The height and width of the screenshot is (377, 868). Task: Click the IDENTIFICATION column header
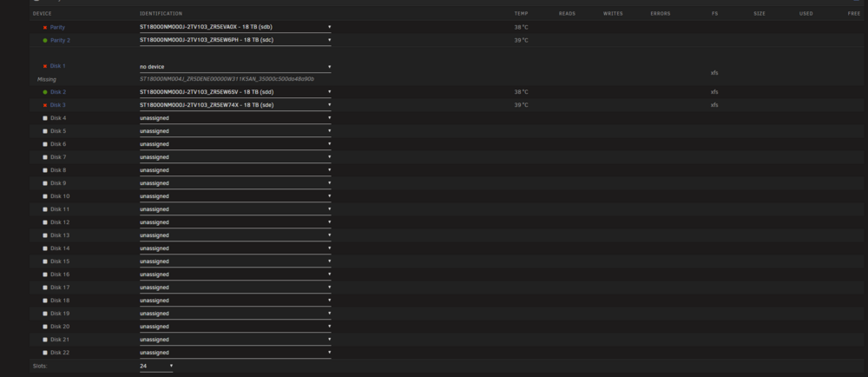[x=161, y=14]
